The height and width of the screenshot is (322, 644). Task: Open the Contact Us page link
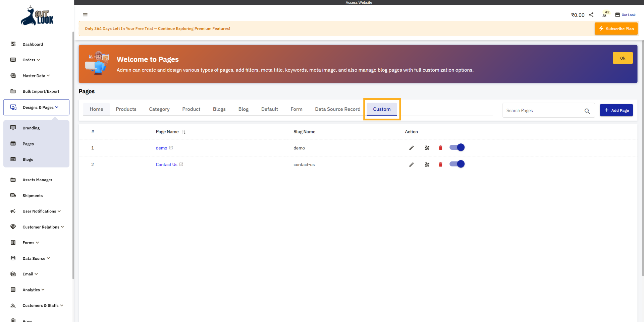tap(166, 165)
